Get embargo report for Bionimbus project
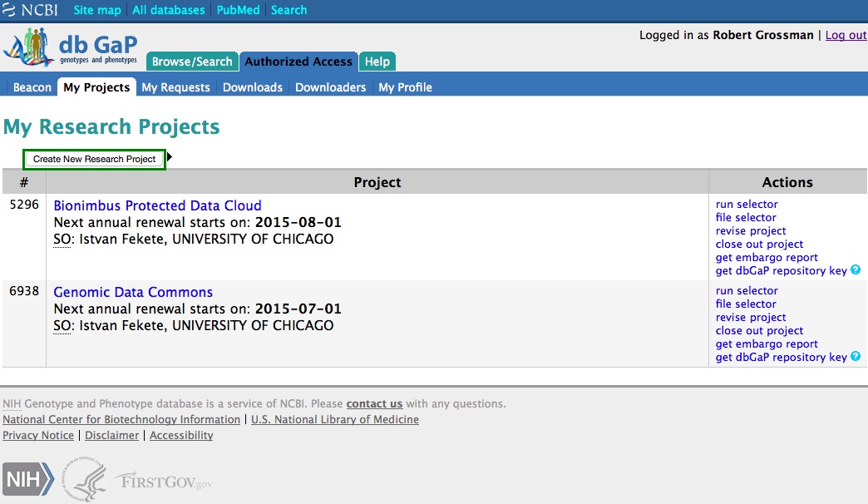The image size is (868, 504). (x=767, y=257)
